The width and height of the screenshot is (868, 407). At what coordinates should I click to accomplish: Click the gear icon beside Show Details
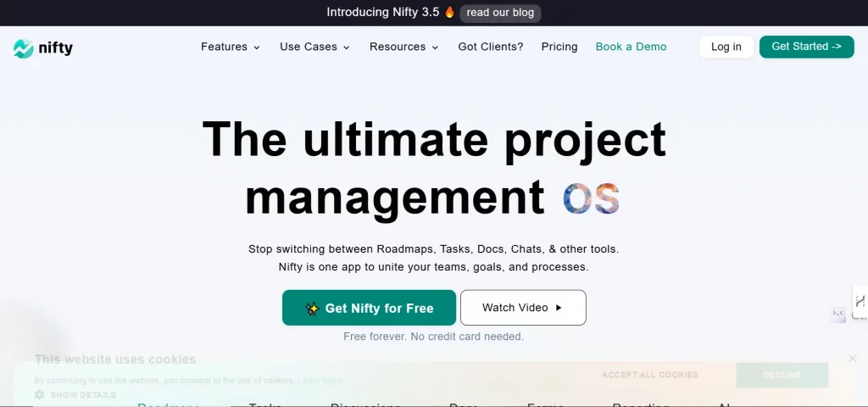click(x=39, y=395)
